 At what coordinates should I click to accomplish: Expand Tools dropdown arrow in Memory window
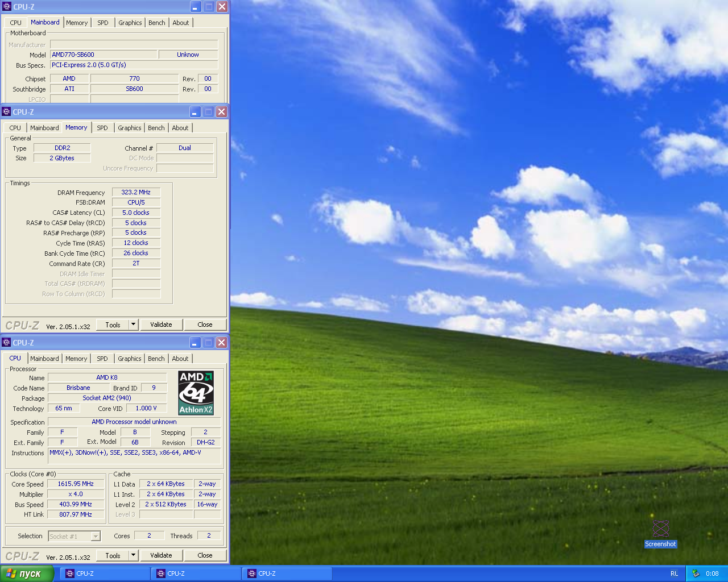[x=134, y=325]
